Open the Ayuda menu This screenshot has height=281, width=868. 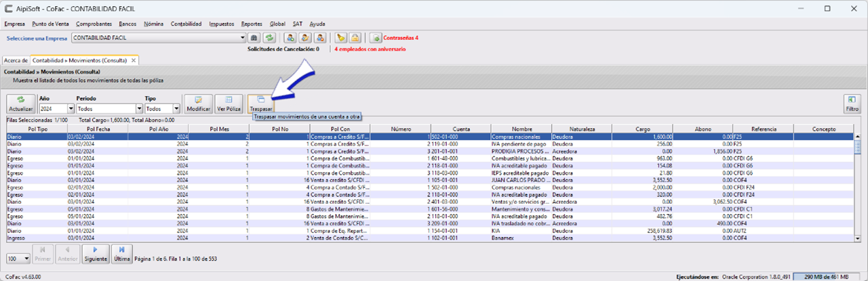tap(317, 24)
